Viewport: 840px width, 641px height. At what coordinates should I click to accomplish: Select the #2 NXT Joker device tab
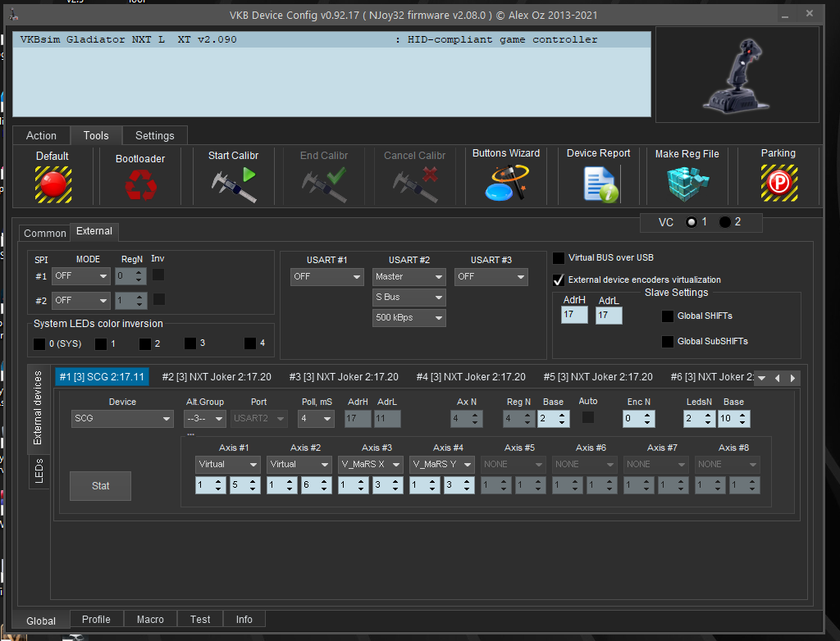click(217, 377)
